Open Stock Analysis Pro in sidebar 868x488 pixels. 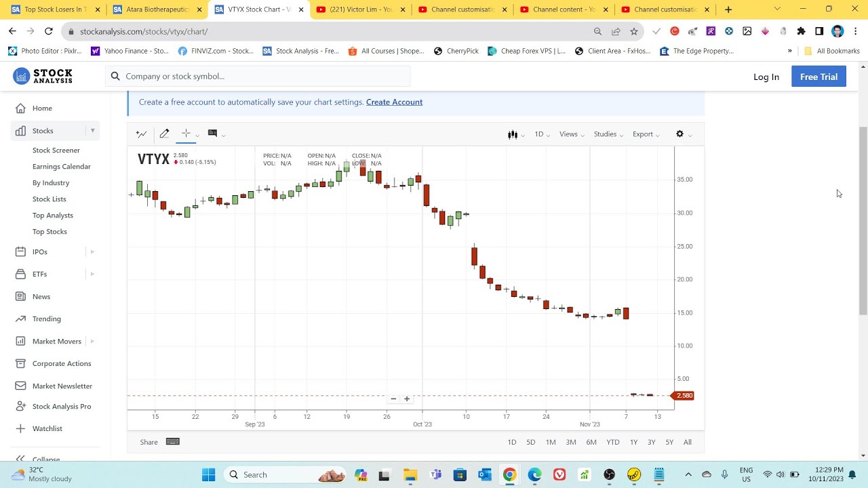tap(62, 407)
